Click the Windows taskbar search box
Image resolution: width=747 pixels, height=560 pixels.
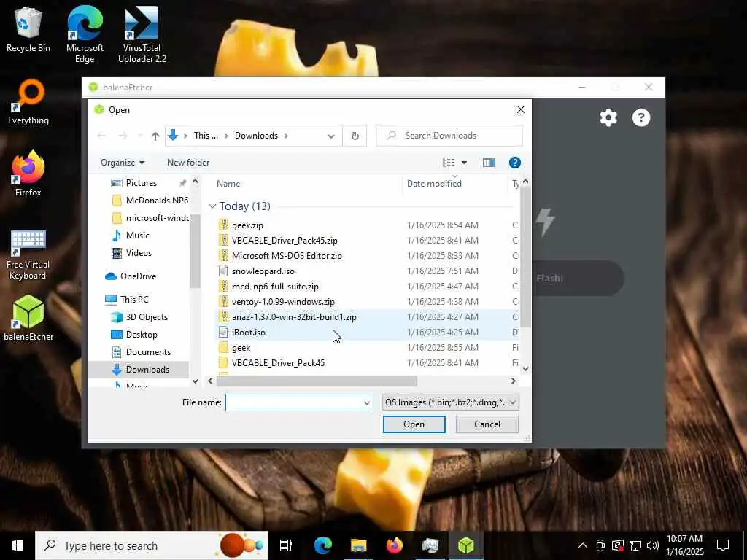click(x=152, y=545)
